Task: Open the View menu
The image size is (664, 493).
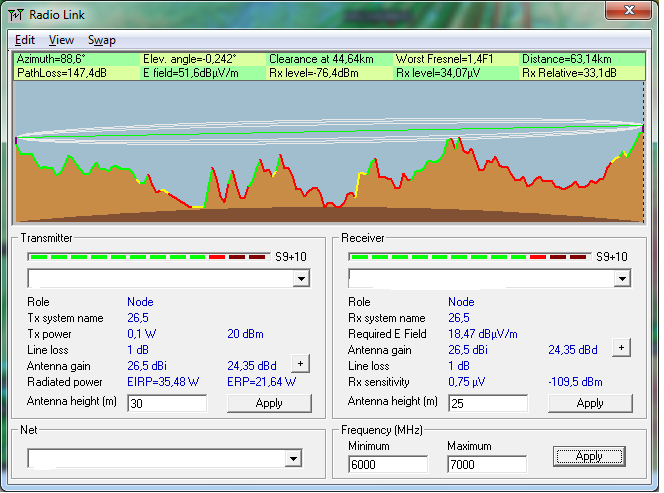Action: [x=61, y=40]
